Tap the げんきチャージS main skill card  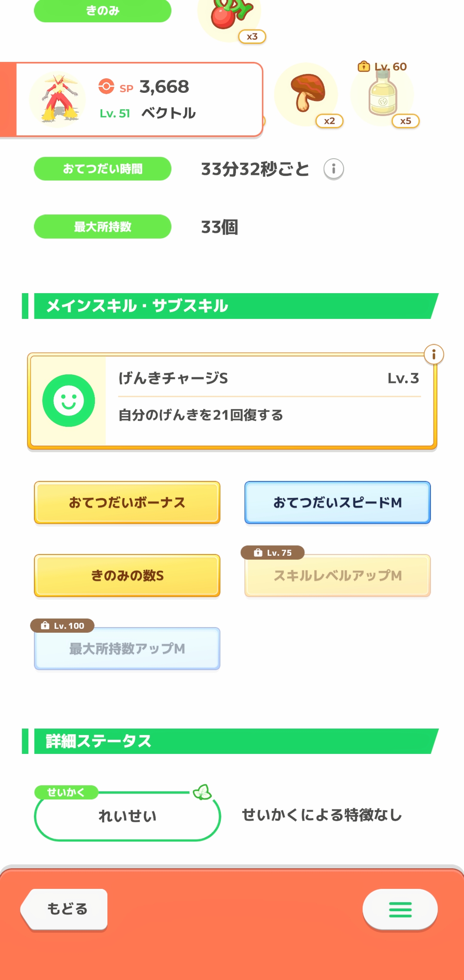click(x=232, y=401)
